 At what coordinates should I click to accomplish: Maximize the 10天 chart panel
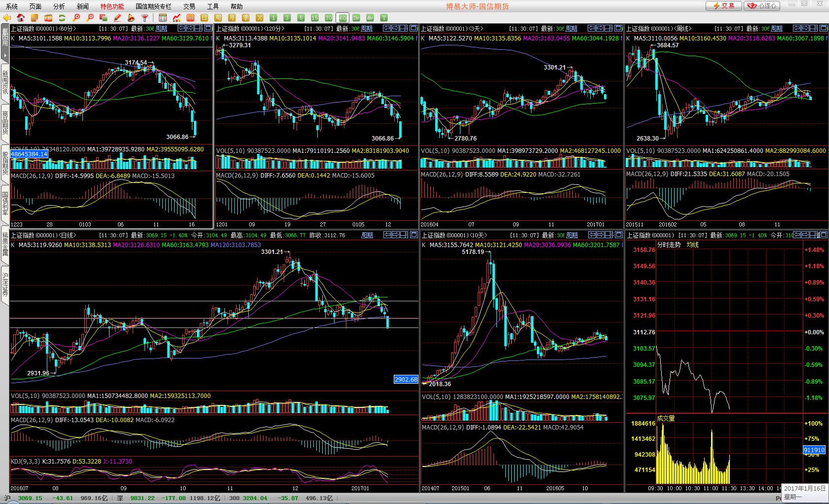pos(618,235)
